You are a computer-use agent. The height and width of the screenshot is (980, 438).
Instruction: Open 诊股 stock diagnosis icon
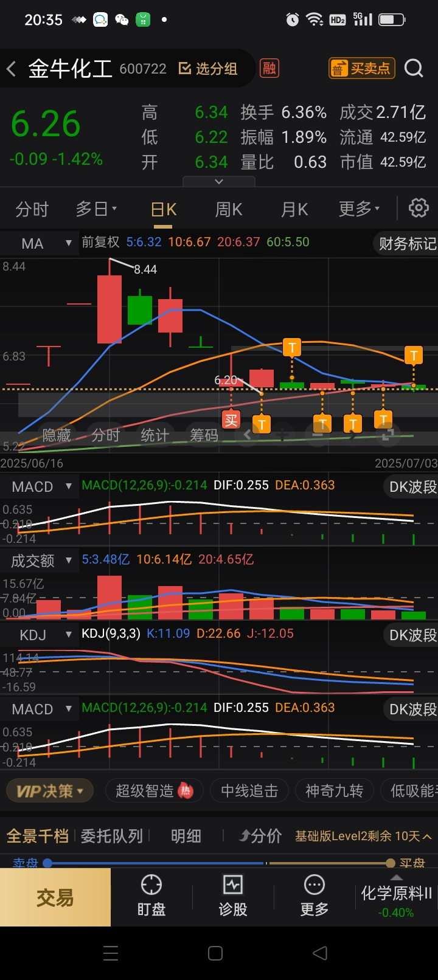[x=233, y=895]
